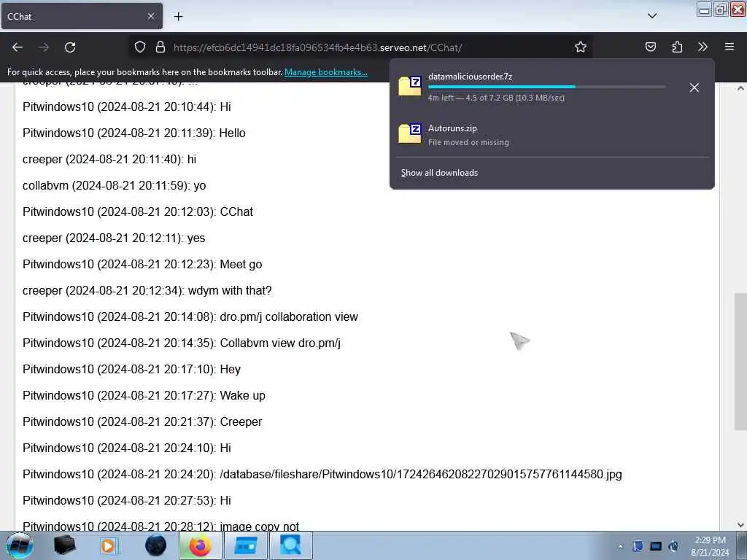Open the dark globe taskbar app

coord(155,545)
